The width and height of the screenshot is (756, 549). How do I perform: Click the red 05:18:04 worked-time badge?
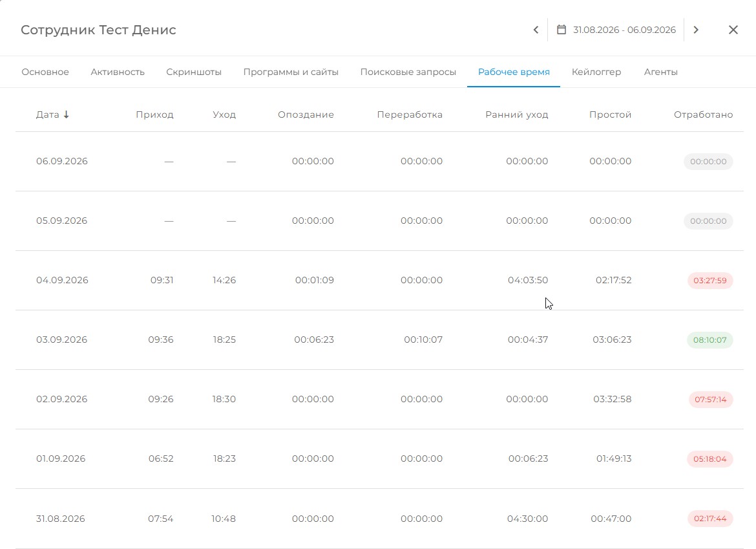[x=709, y=458]
